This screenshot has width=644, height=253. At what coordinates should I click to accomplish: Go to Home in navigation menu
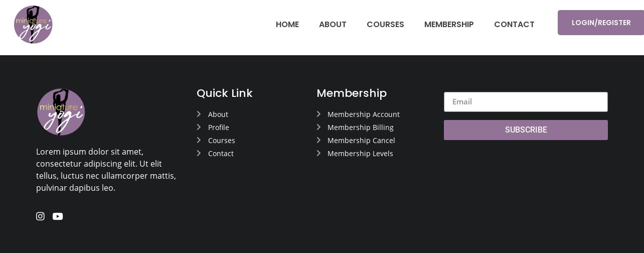[x=287, y=24]
